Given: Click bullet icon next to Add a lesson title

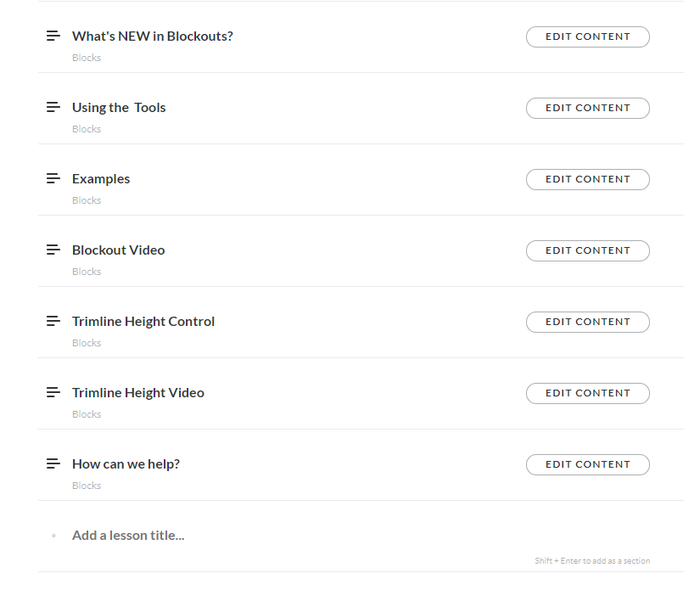Looking at the screenshot, I should (53, 536).
